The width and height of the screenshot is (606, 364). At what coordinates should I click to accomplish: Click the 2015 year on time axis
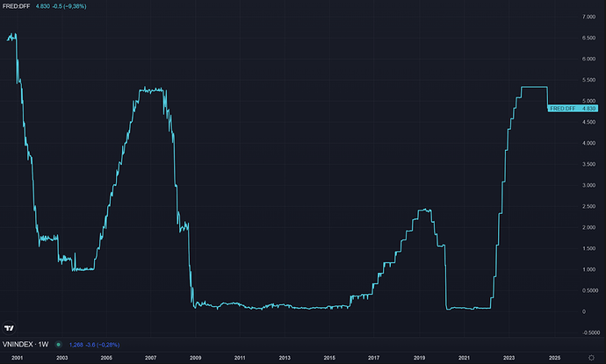click(329, 358)
